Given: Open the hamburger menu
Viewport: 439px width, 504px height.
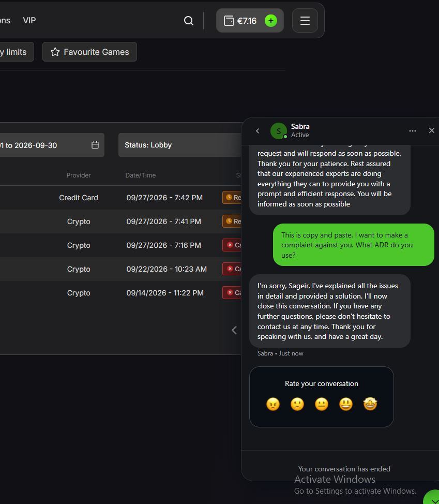Looking at the screenshot, I should [305, 21].
